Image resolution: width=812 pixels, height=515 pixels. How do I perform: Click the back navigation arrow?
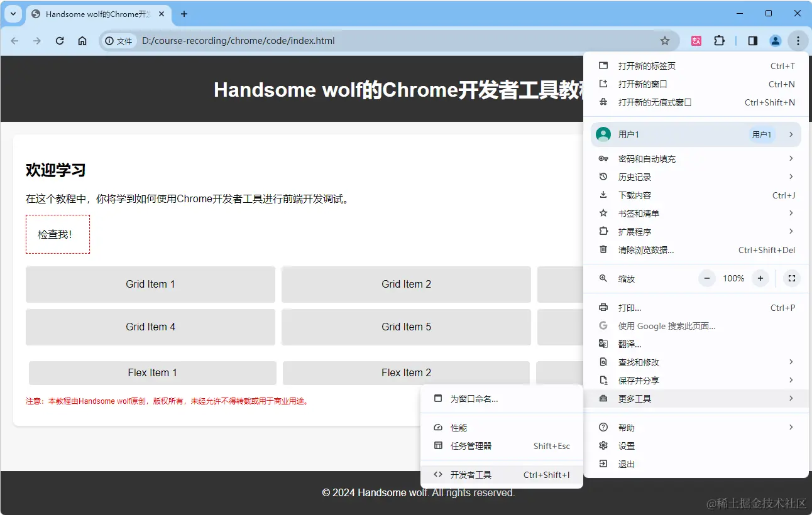14,41
